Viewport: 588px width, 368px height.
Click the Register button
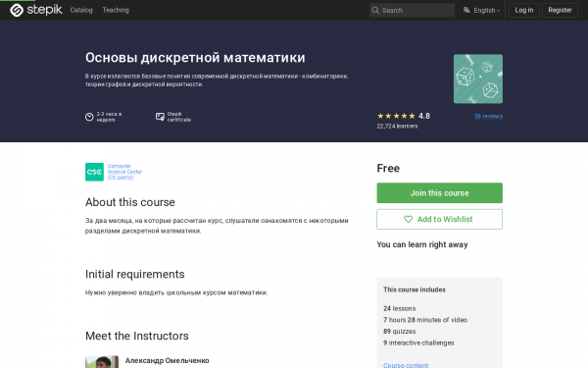pos(560,10)
